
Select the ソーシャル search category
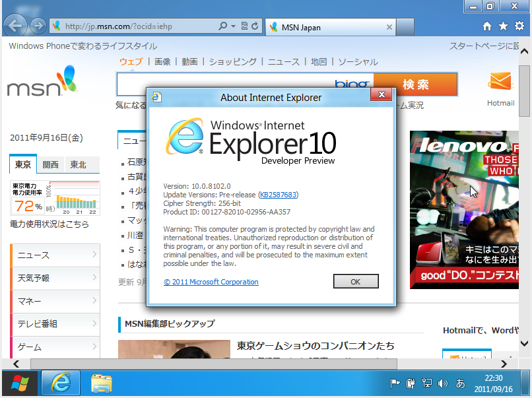pyautogui.click(x=358, y=62)
